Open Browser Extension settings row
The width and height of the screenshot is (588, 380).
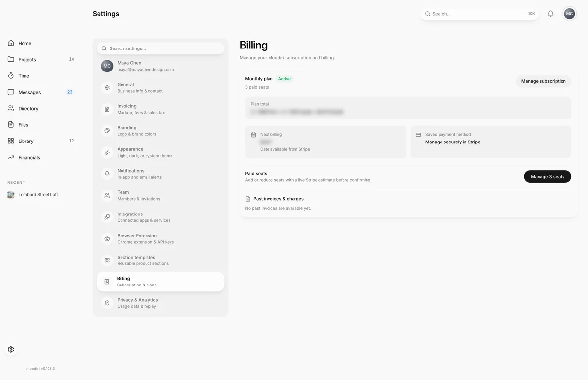(x=161, y=238)
